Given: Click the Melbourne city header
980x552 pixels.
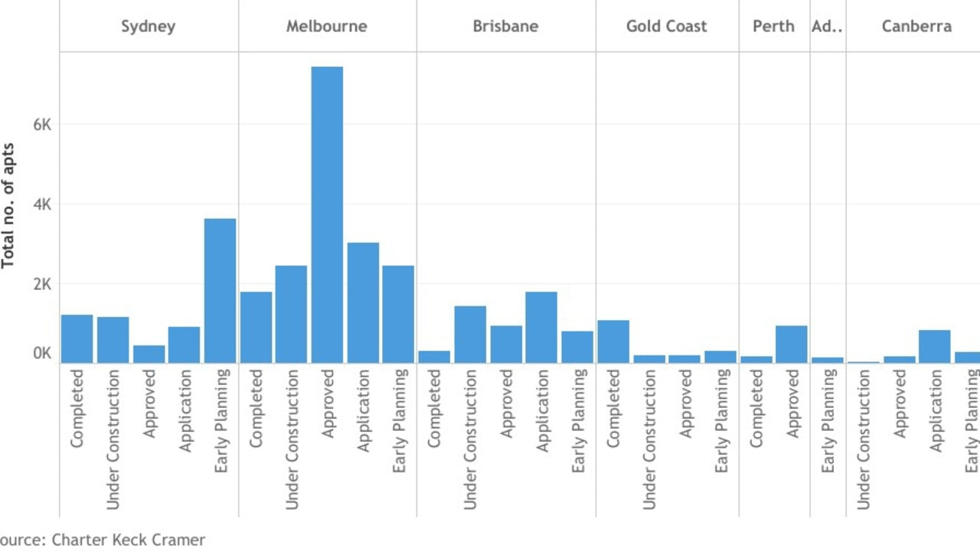Looking at the screenshot, I should coord(327,26).
